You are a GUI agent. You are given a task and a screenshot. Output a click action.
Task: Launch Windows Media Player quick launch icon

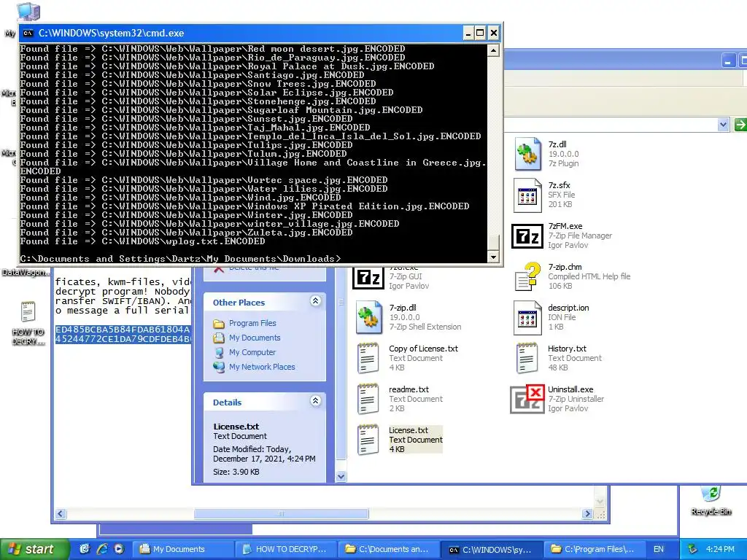tap(119, 548)
